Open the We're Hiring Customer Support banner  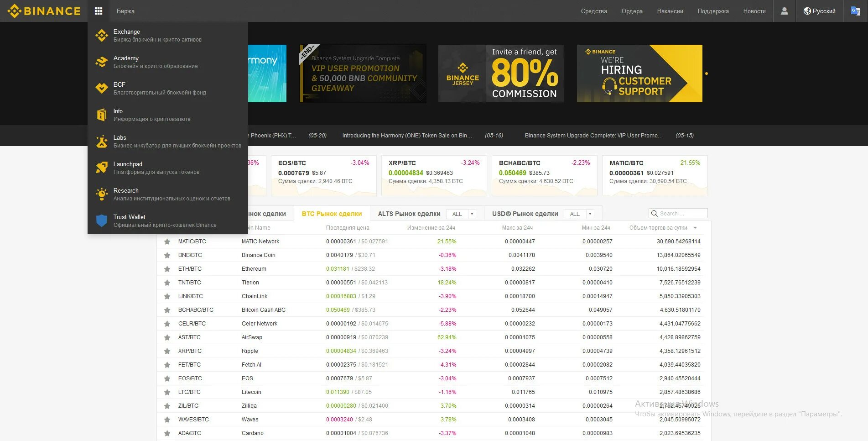(x=639, y=73)
